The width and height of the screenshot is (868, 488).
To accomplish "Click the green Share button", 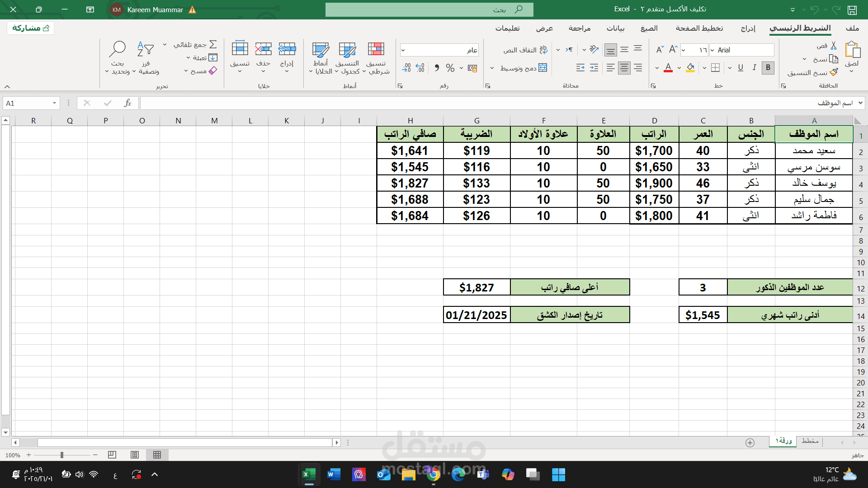I will tap(31, 28).
